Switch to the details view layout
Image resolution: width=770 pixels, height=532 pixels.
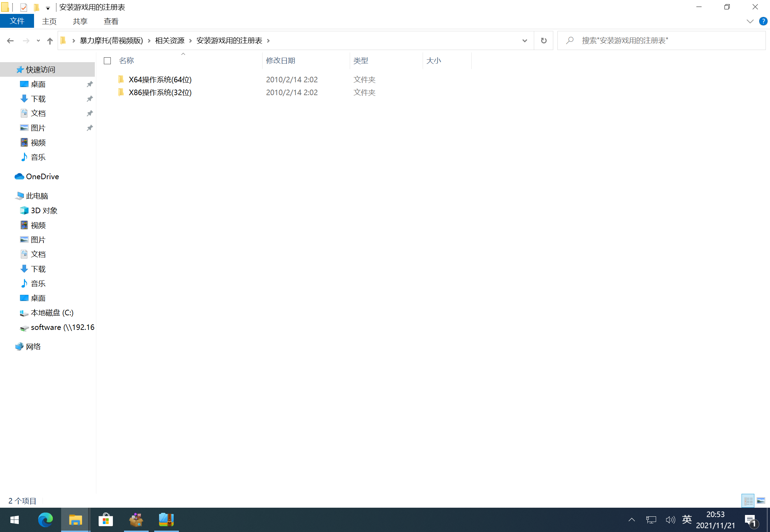click(748, 501)
